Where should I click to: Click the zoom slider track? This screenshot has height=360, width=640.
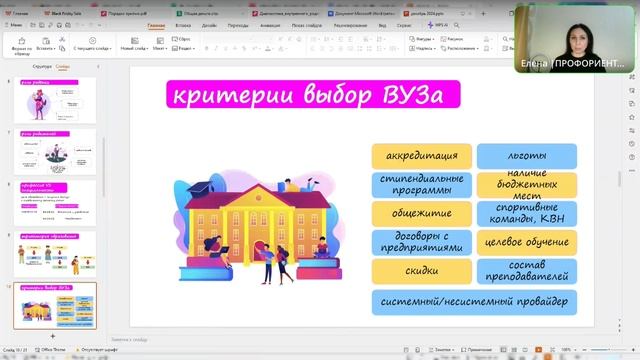(608, 350)
